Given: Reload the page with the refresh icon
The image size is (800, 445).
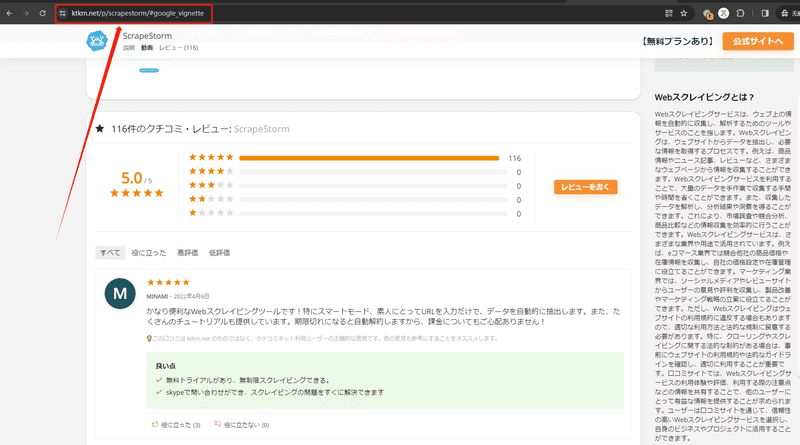Looking at the screenshot, I should point(42,13).
